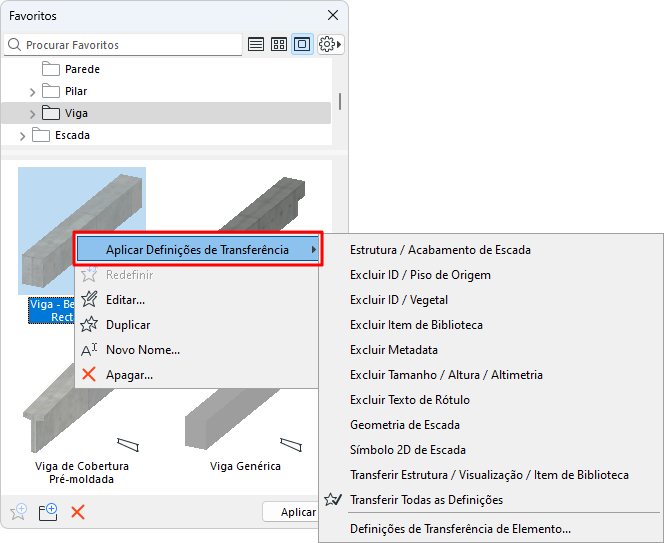
Task: Select the Viga folder row
Action: point(166,113)
